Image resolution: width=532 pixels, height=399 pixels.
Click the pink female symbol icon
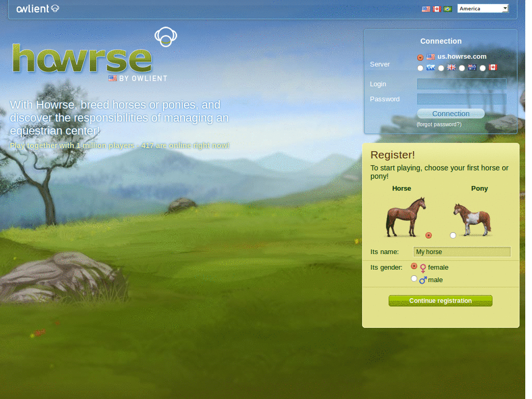click(423, 268)
